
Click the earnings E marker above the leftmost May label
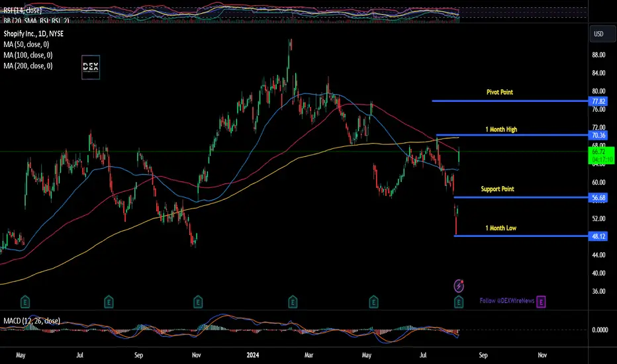coord(24,302)
